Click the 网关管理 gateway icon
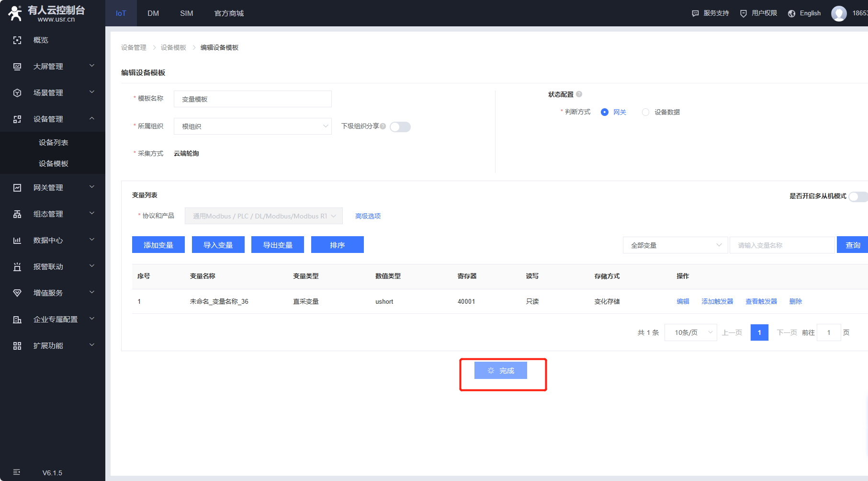This screenshot has height=481, width=868. point(17,188)
